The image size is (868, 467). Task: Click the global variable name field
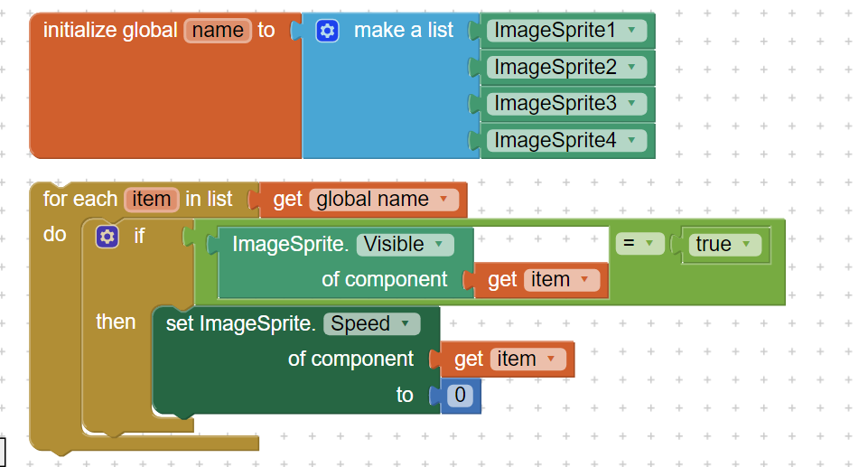click(218, 31)
